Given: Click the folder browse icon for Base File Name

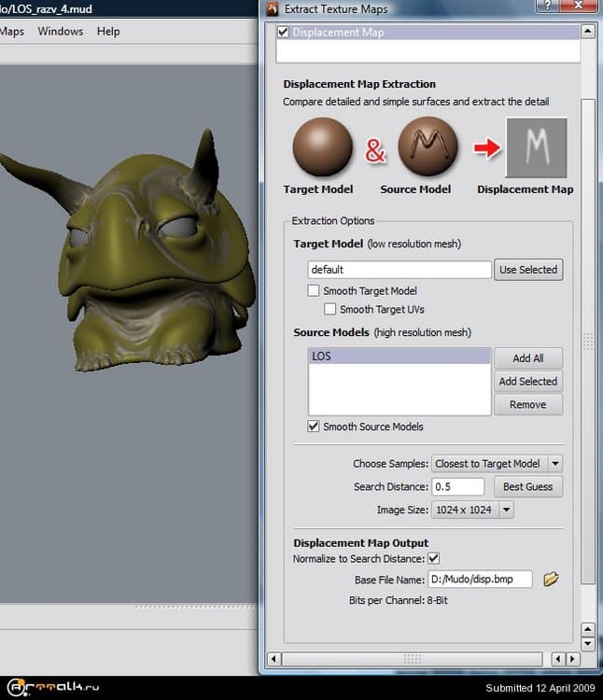Looking at the screenshot, I should coord(552,579).
